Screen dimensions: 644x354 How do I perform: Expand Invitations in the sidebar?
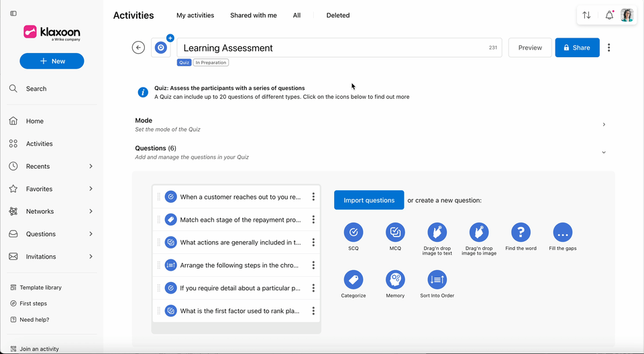point(91,257)
